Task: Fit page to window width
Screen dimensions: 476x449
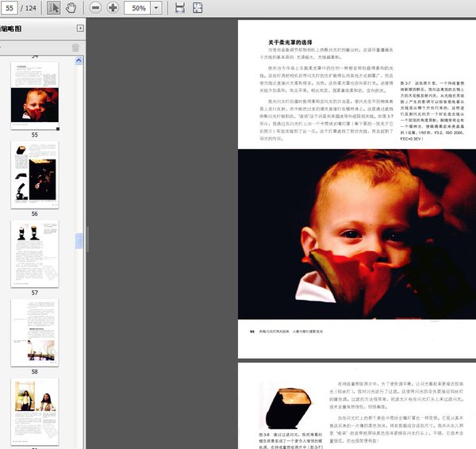Action: [x=180, y=8]
